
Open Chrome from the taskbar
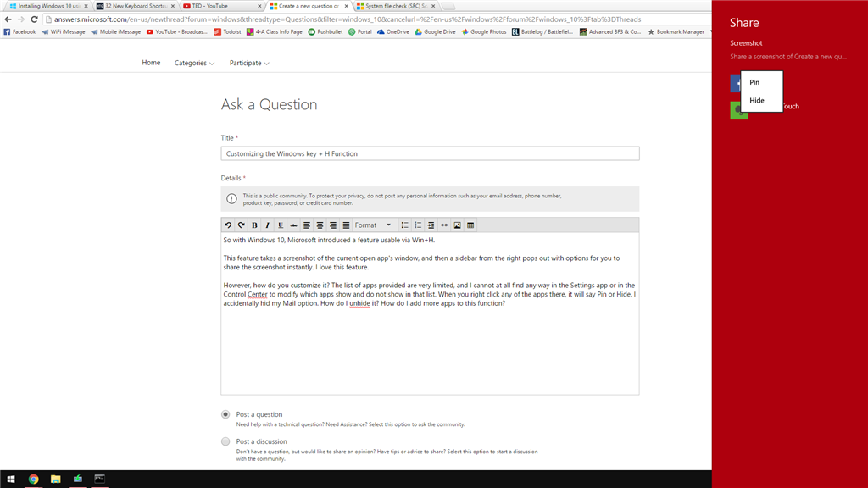coord(33,480)
